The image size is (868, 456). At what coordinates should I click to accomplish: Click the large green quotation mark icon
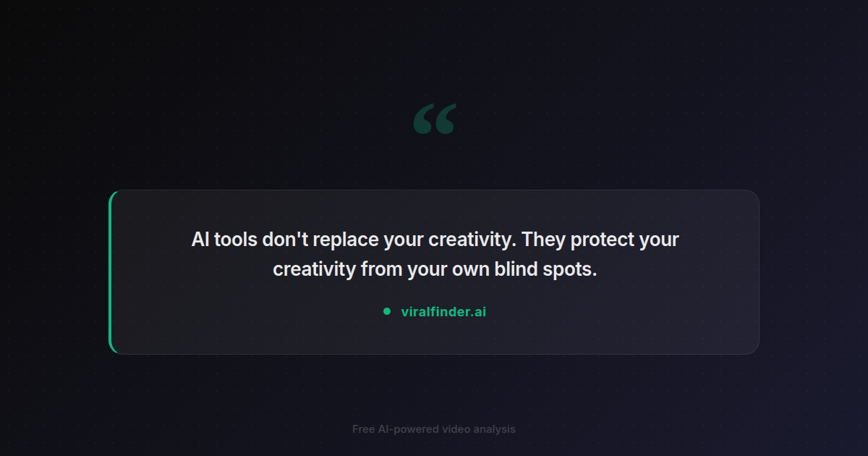click(x=435, y=119)
